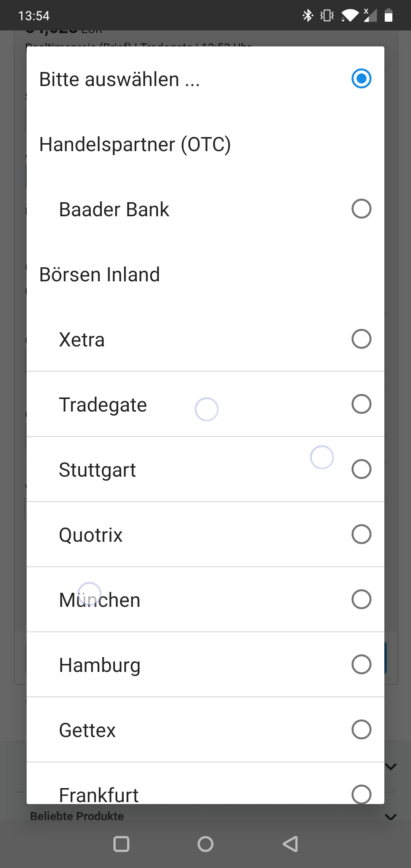Choose the Stuttgart radio button
411x868 pixels.
pos(361,469)
